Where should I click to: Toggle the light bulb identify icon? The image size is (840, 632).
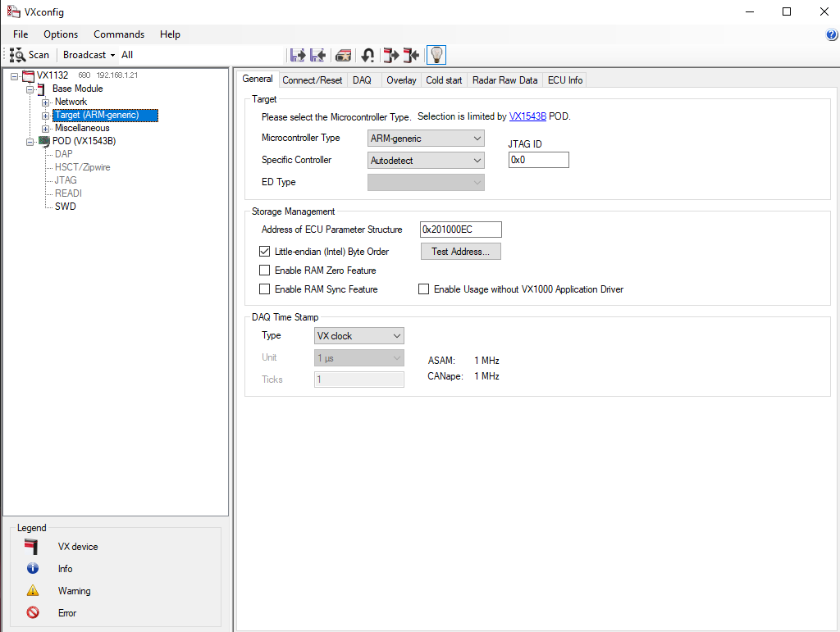(x=436, y=55)
